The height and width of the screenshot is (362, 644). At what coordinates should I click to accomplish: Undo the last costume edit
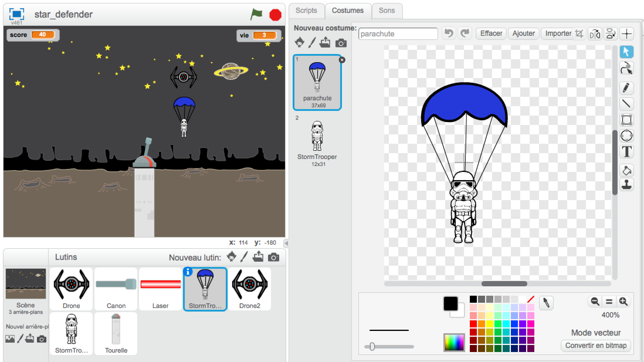[449, 33]
